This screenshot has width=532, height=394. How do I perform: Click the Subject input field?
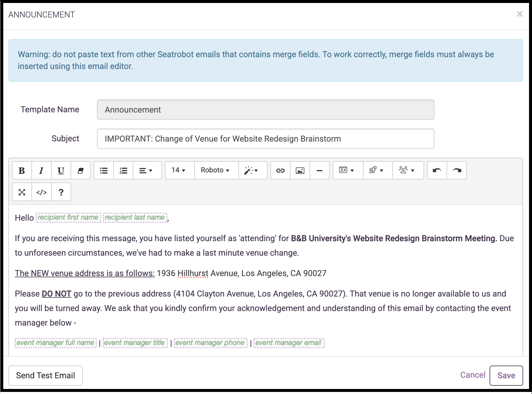pyautogui.click(x=265, y=139)
